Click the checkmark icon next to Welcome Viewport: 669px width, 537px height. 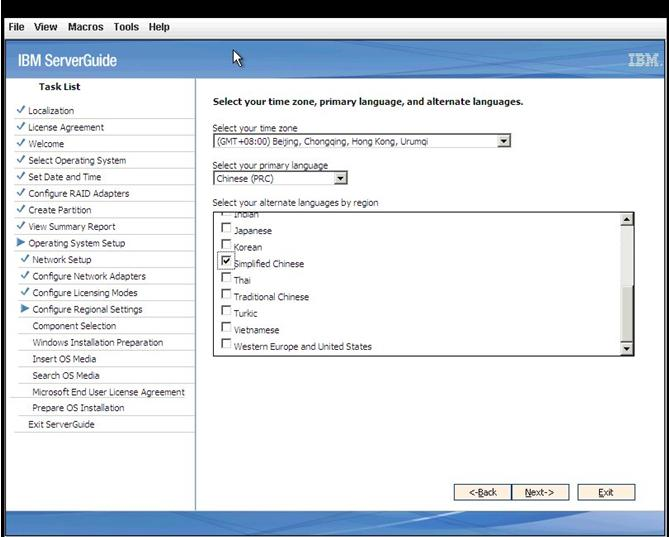pos(20,143)
